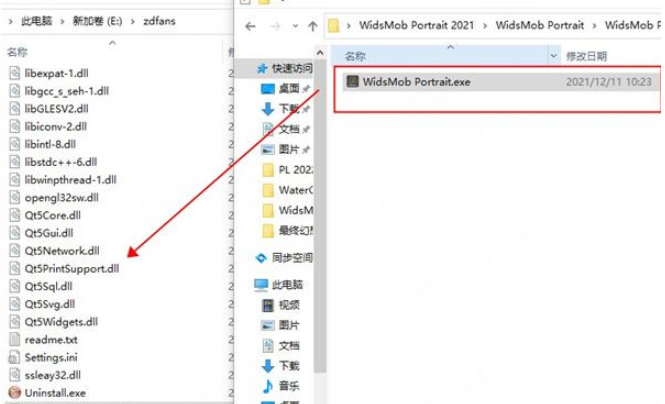Go back using the left arrow button

pos(251,27)
